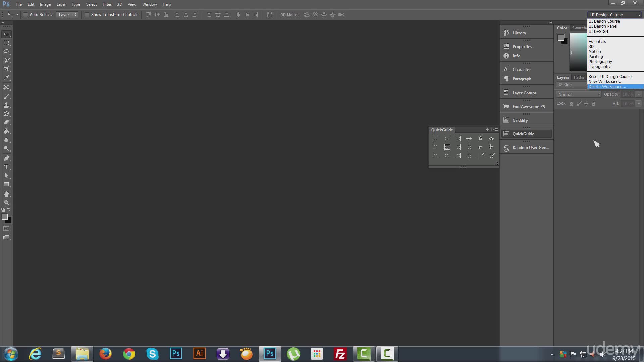Open the UI Design Course workspace dropdown

[x=614, y=15]
